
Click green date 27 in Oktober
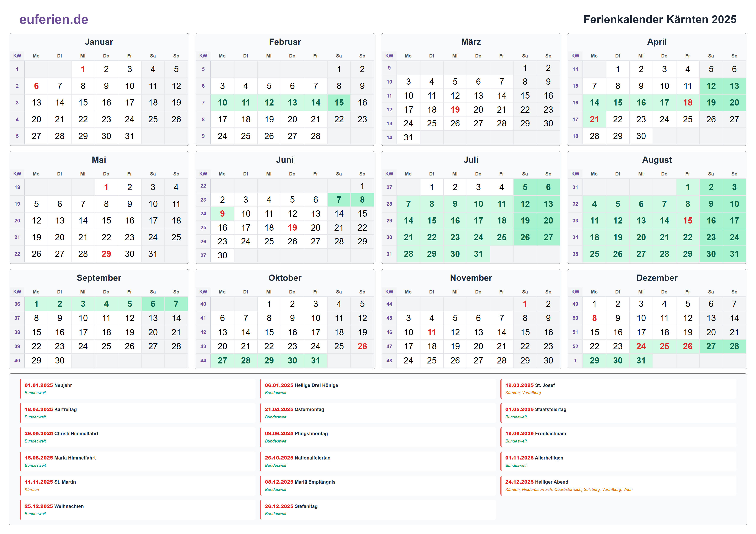[222, 361]
